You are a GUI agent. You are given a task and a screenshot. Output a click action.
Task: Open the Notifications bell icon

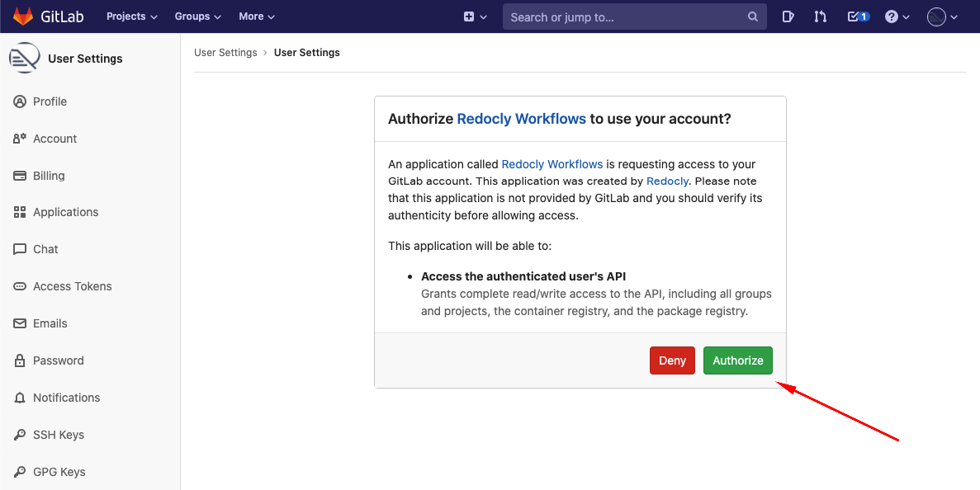[20, 398]
